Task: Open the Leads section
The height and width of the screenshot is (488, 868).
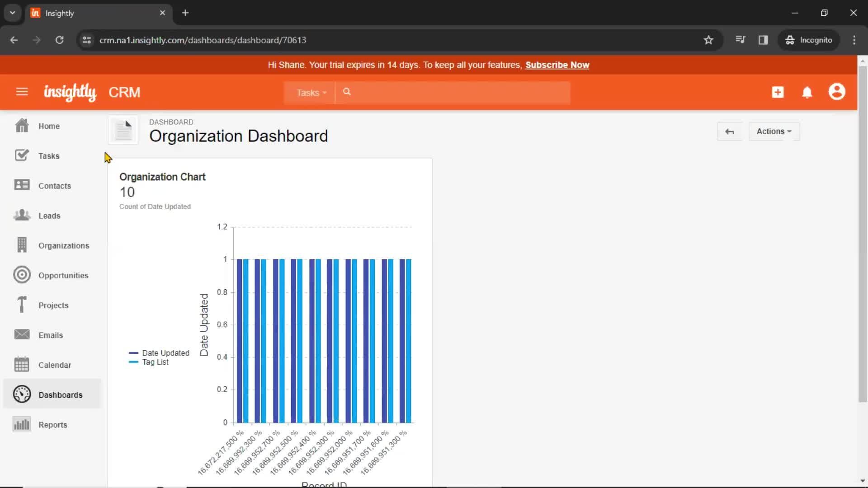Action: (x=49, y=215)
